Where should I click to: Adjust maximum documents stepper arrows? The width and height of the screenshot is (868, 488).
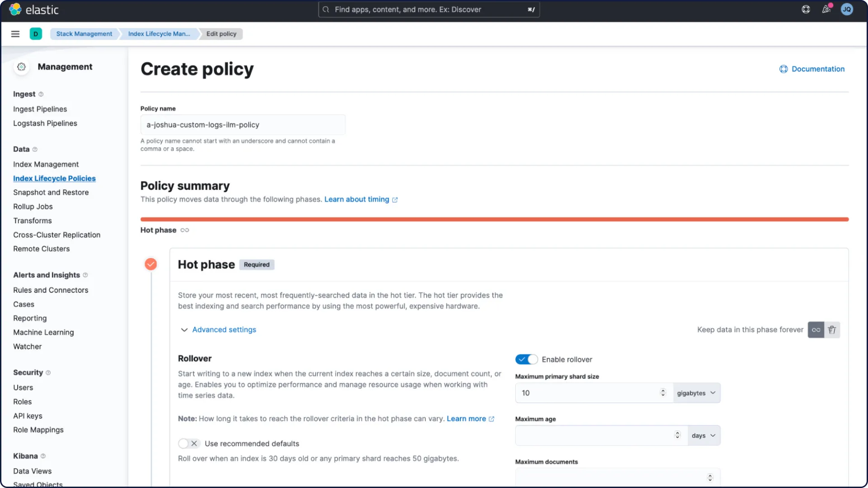(x=710, y=478)
